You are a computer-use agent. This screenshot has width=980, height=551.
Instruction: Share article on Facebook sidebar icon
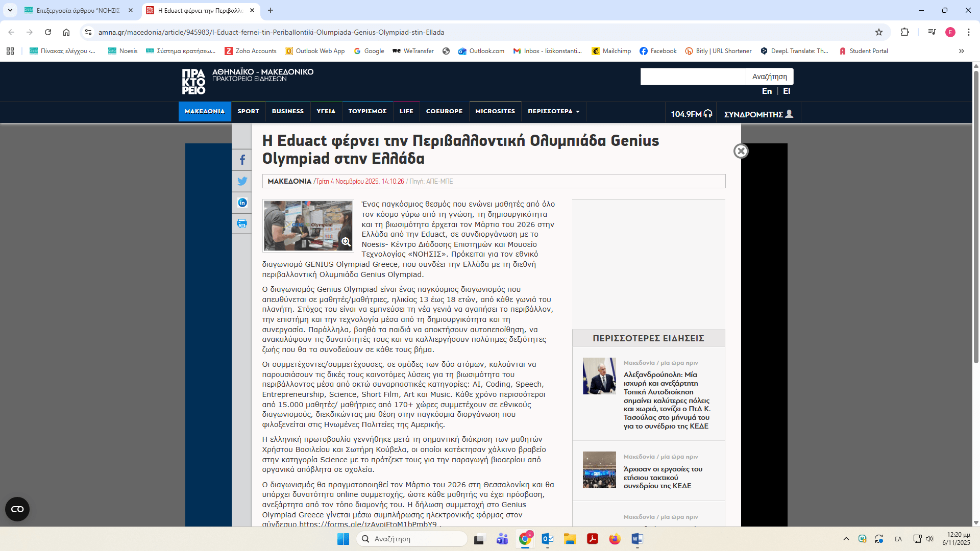click(242, 160)
